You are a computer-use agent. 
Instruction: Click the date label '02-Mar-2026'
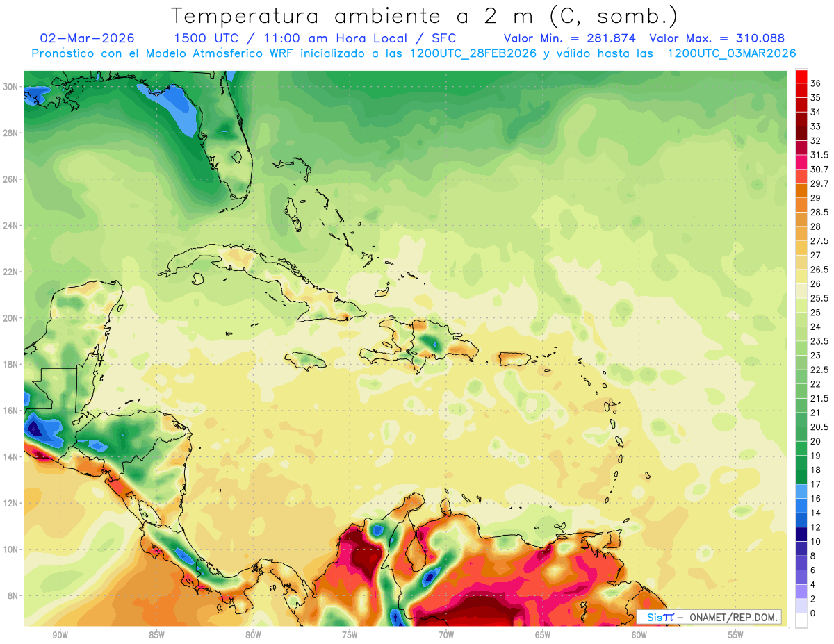point(88,38)
